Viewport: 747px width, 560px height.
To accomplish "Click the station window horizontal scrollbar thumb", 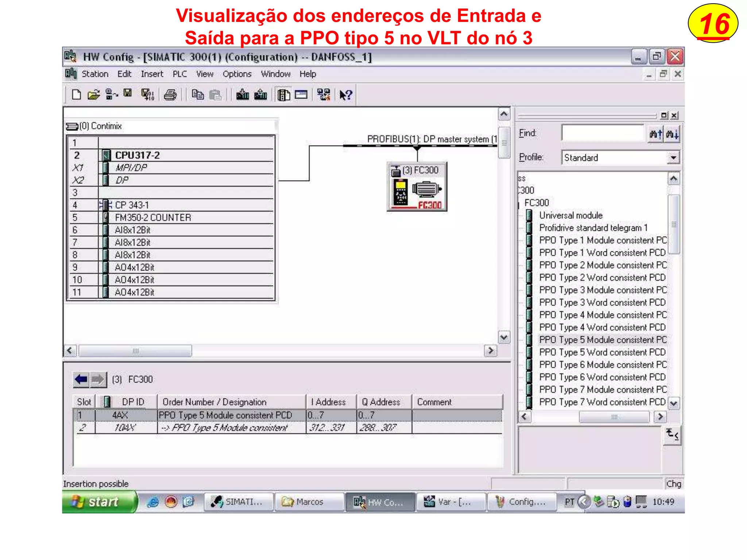I will pos(135,351).
